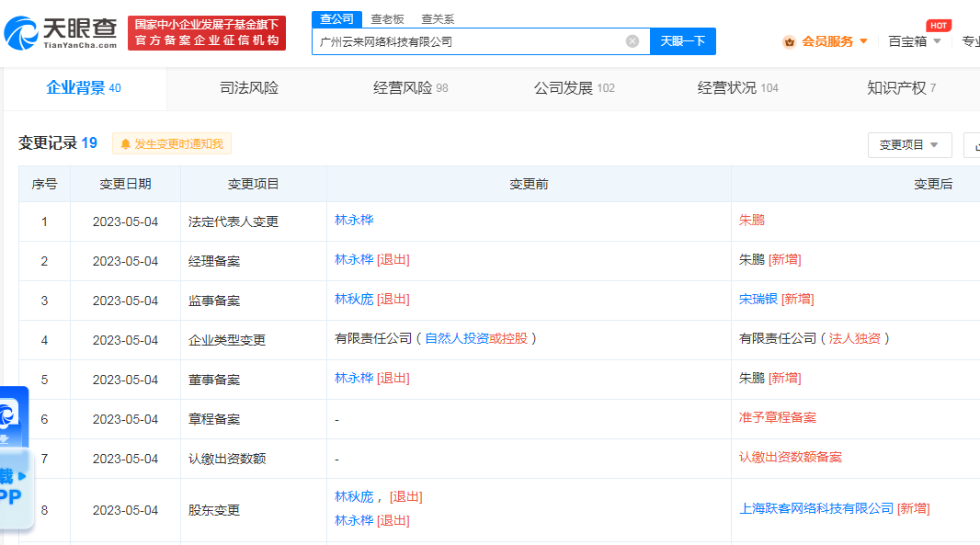
Task: Click the 变更前 column header
Action: point(529,185)
